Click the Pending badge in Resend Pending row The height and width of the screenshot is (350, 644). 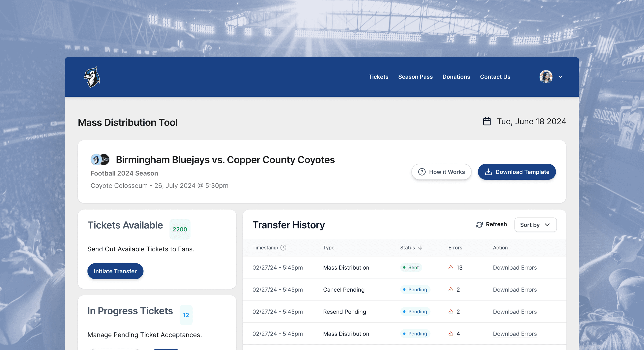pyautogui.click(x=415, y=312)
